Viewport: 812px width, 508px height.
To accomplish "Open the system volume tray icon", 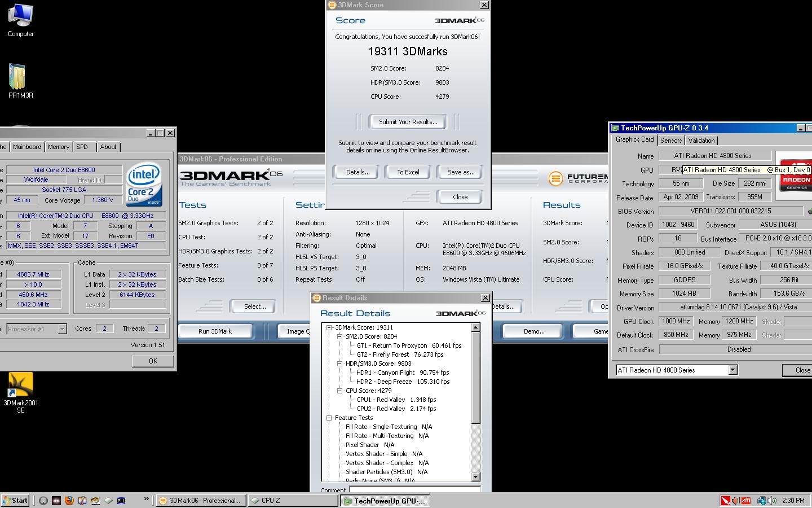I will 772,501.
